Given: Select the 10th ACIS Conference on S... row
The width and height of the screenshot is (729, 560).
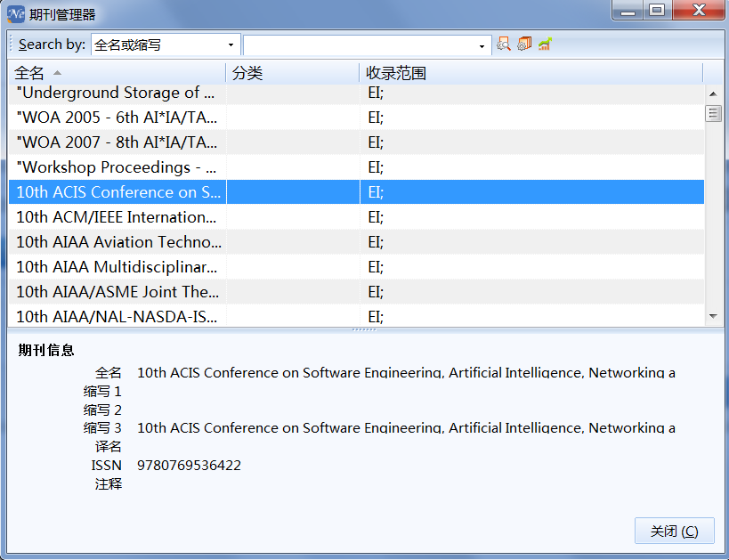Looking at the screenshot, I should [356, 192].
